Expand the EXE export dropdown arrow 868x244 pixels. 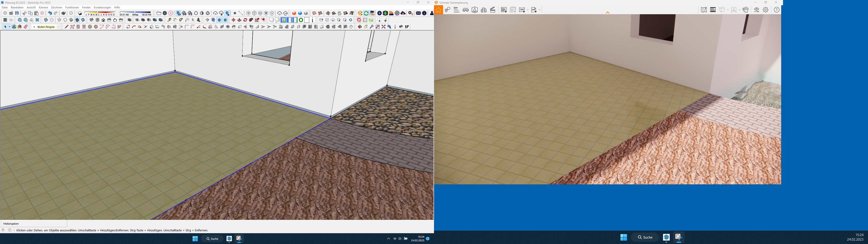[x=540, y=10]
